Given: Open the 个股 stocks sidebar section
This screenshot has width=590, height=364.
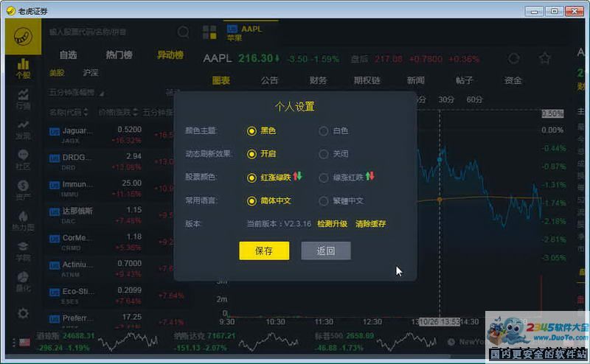Looking at the screenshot, I should 23,69.
